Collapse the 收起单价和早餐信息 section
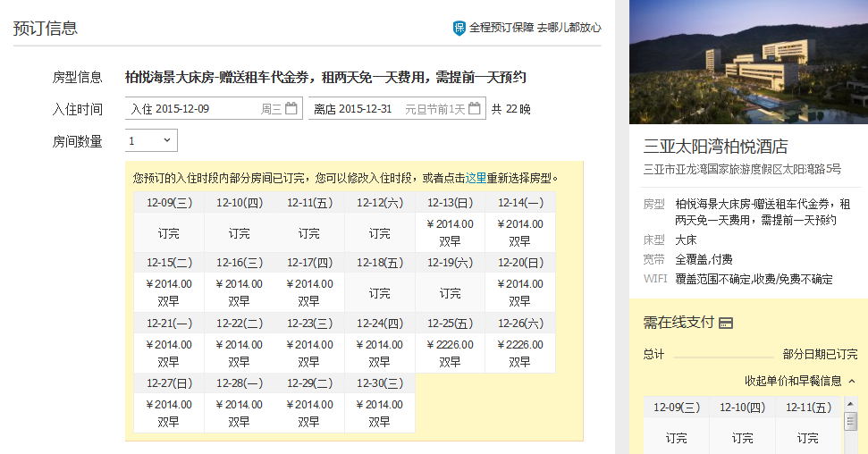The width and height of the screenshot is (868, 454). pos(793,381)
